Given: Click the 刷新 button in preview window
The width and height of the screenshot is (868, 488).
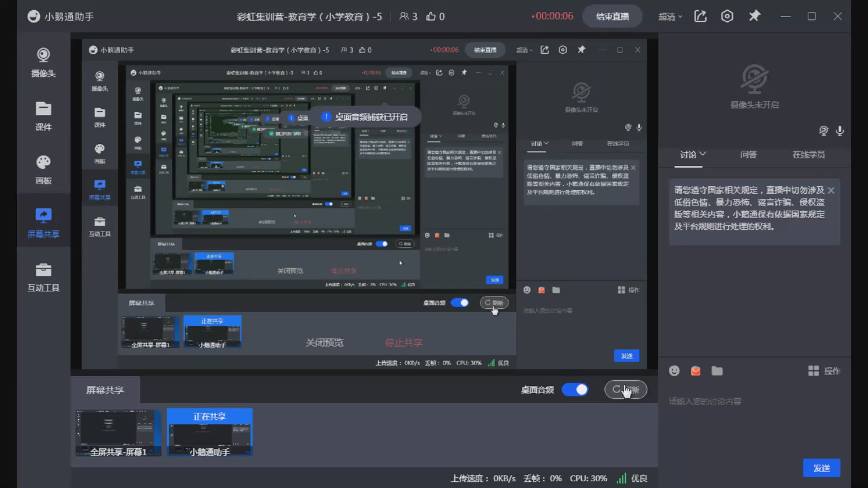Looking at the screenshot, I should (494, 303).
